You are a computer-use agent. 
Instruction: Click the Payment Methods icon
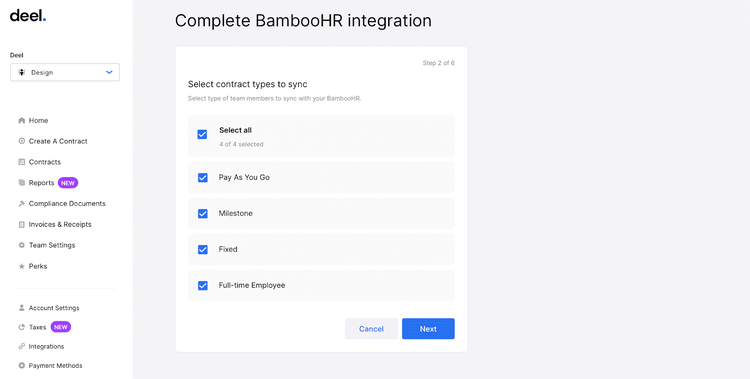click(22, 366)
